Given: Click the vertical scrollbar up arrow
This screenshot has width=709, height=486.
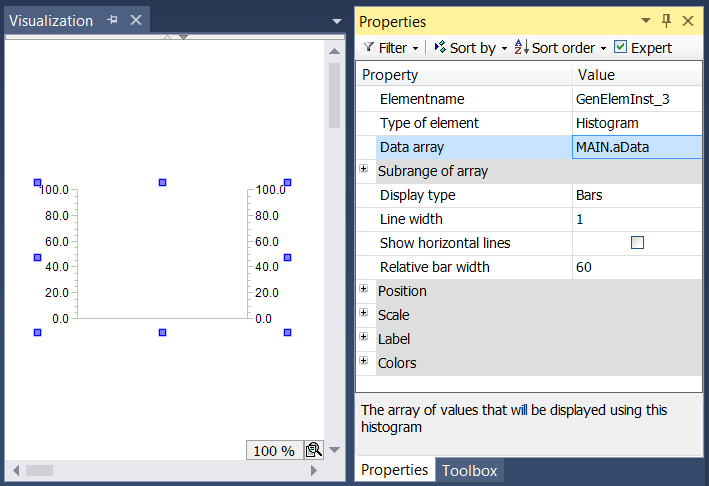Looking at the screenshot, I should point(335,51).
